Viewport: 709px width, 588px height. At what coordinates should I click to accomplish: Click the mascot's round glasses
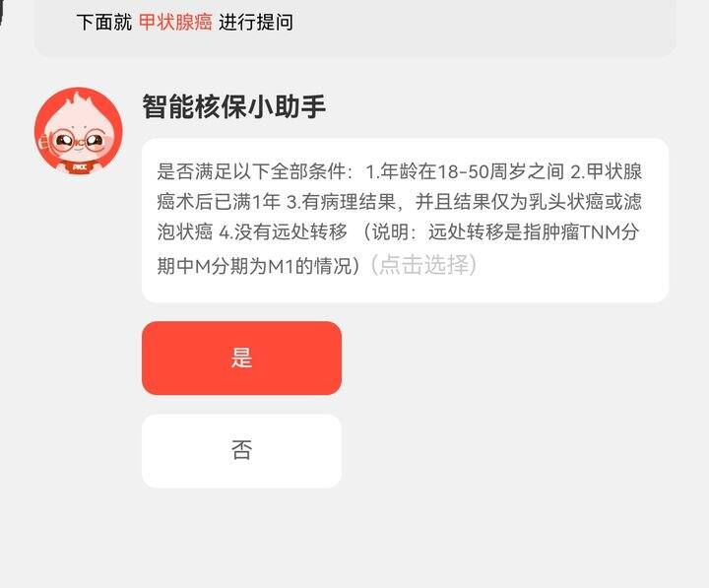pyautogui.click(x=78, y=140)
